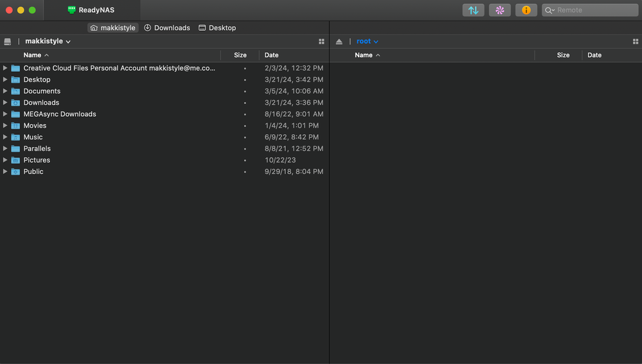The width and height of the screenshot is (642, 364).
Task: Expand the MEGAsync Downloads folder
Action: point(5,114)
